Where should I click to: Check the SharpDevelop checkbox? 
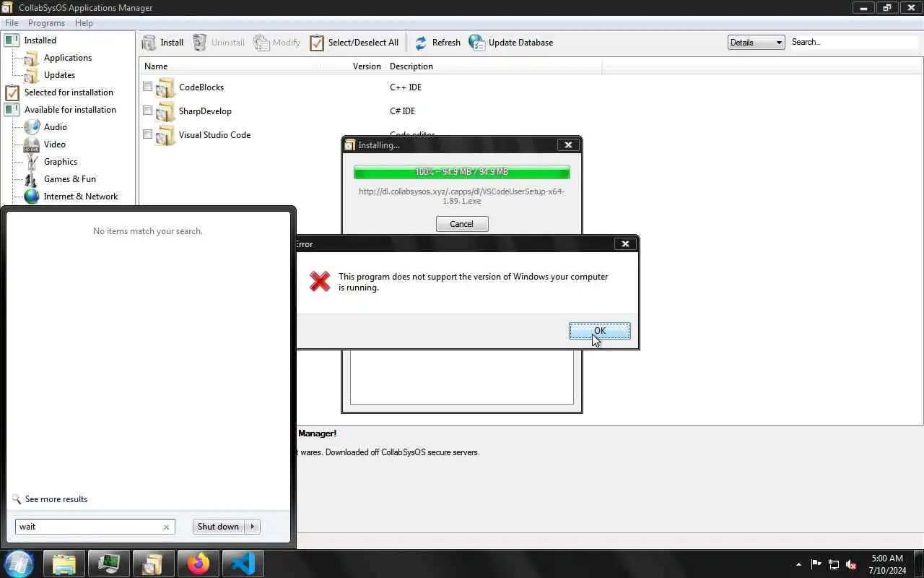tap(148, 111)
